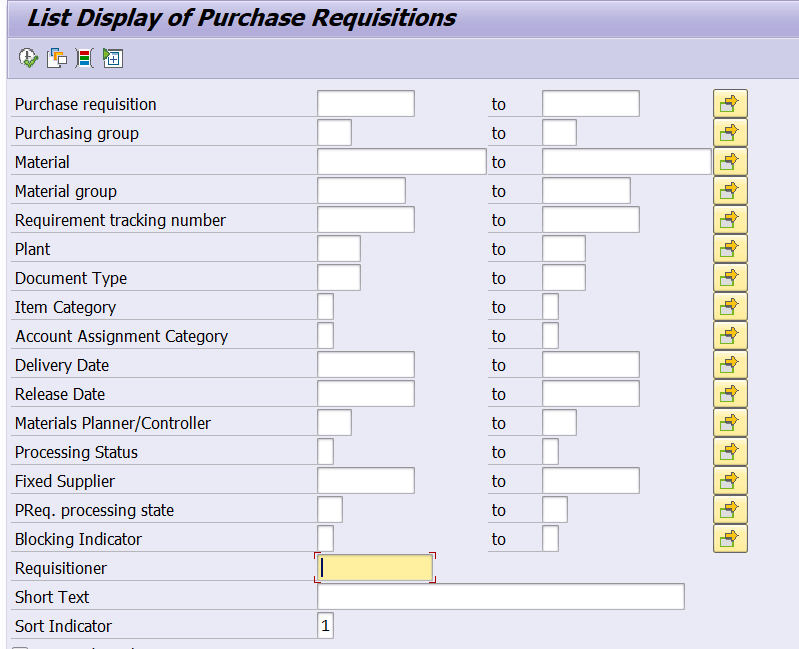799x649 pixels.
Task: Click multiple selection button for Document Type
Action: pos(730,278)
